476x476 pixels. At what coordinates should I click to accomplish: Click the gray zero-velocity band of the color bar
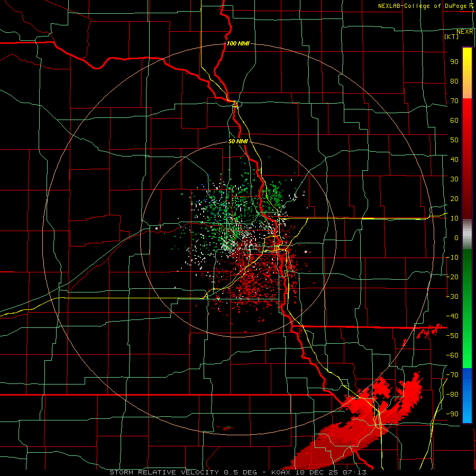[x=467, y=234]
